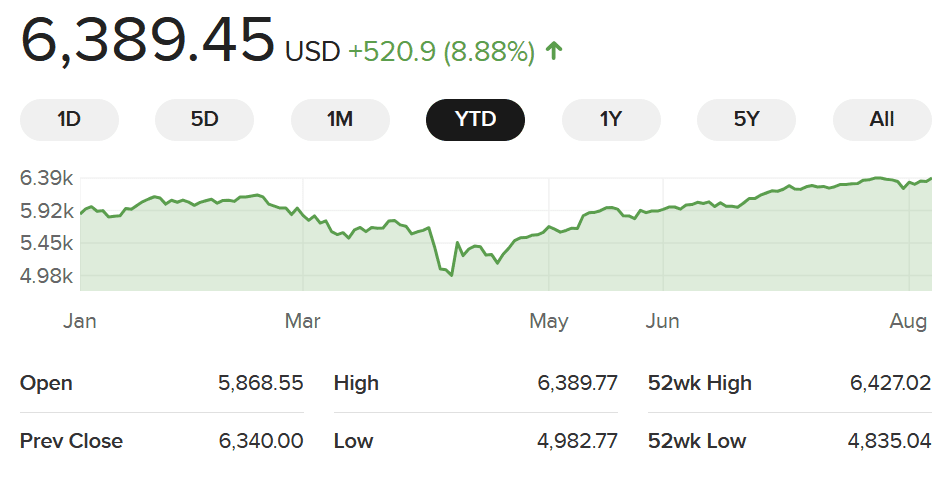Screen dimensions: 951x493
Task: Show the 1M chart range
Action: 340,120
